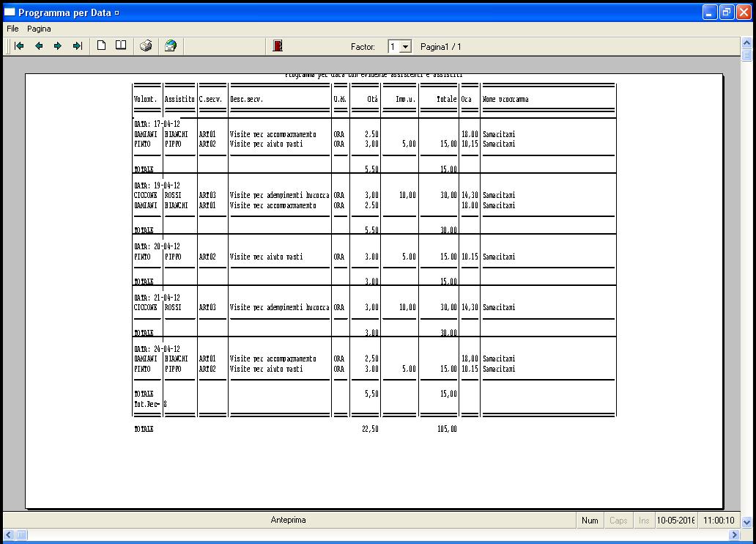Click the grand total hours 22,50

pos(370,429)
